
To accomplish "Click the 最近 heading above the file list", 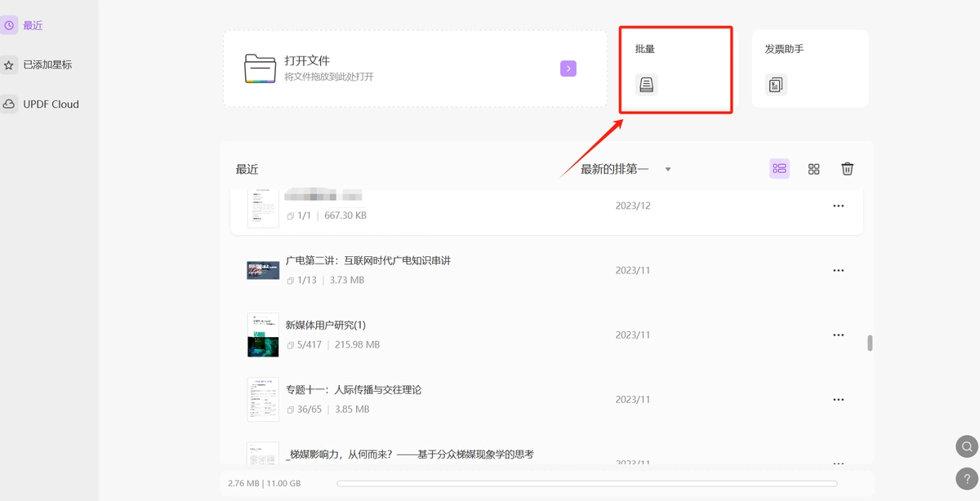I will (x=247, y=170).
